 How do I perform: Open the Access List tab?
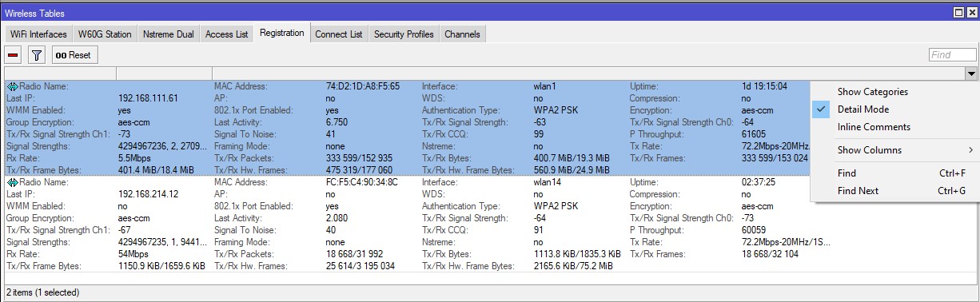[x=226, y=34]
